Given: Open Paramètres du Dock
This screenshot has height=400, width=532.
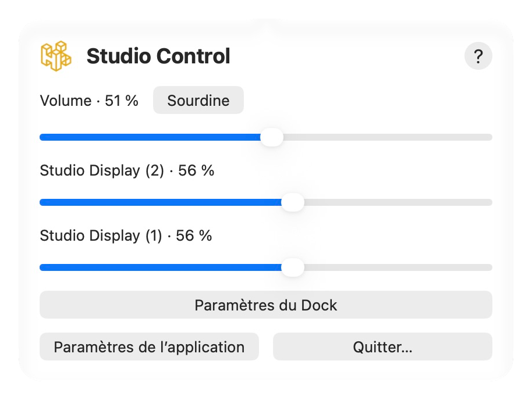Looking at the screenshot, I should tap(266, 305).
